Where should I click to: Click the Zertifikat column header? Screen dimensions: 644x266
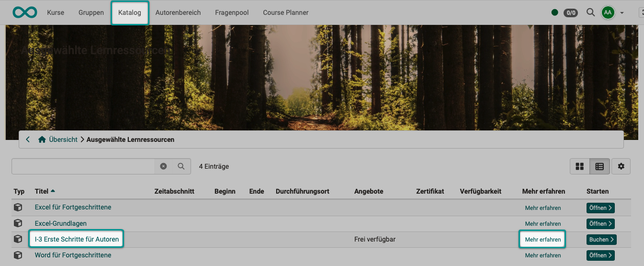[x=430, y=191]
